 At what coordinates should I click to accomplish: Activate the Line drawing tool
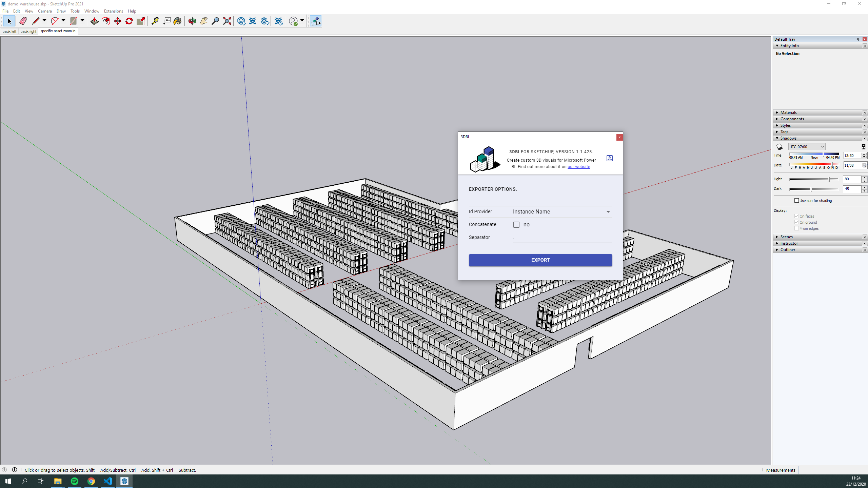[x=36, y=21]
